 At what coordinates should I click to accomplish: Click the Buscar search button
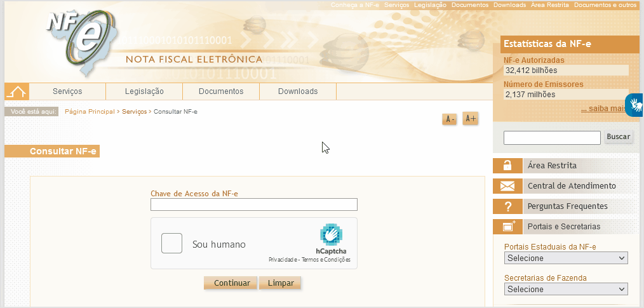619,137
